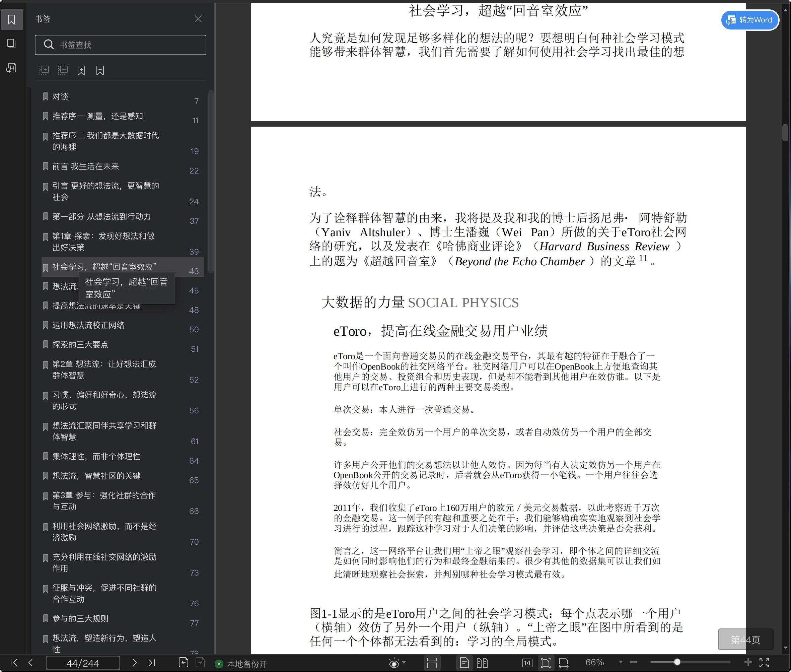Toggle continuous scrolling mode icon
Image resolution: width=791 pixels, height=672 pixels.
[x=432, y=663]
